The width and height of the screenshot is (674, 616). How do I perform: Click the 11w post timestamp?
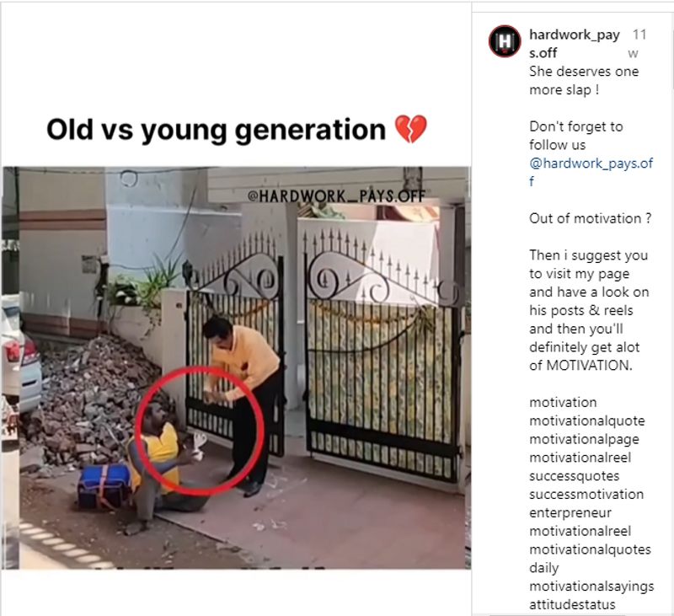click(639, 44)
